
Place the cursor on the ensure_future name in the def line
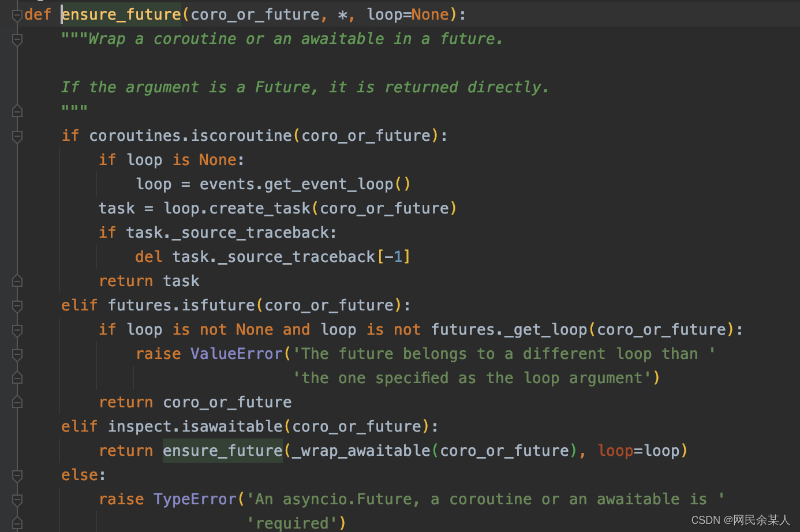tap(121, 14)
